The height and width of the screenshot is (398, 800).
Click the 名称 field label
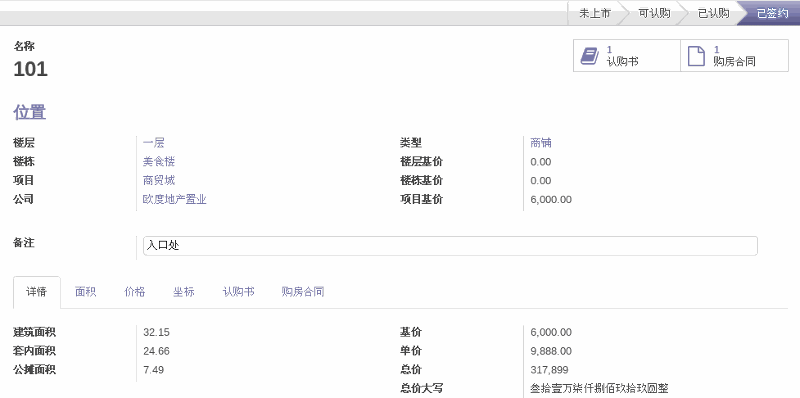[x=24, y=46]
